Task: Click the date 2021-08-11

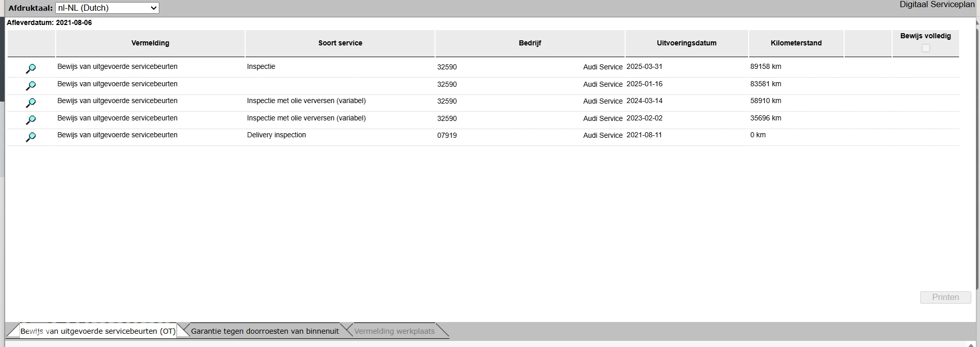Action: [644, 135]
